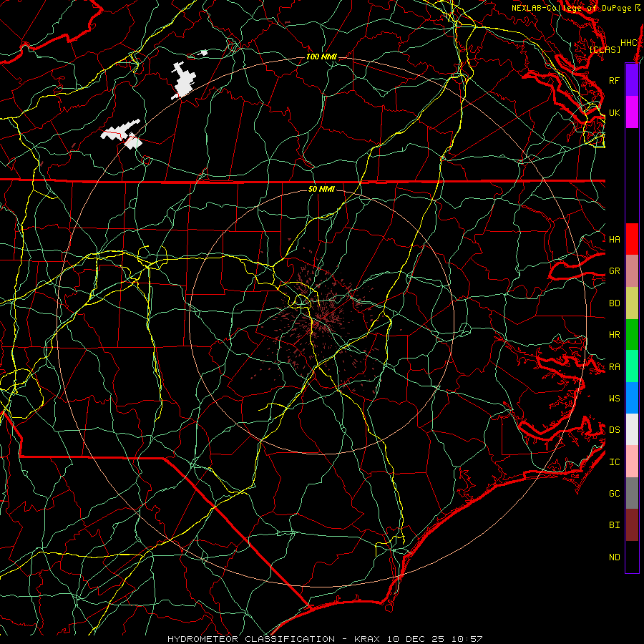This screenshot has height=644, width=644.
Task: Select the BD yellow legend swatch
Action: point(632,303)
